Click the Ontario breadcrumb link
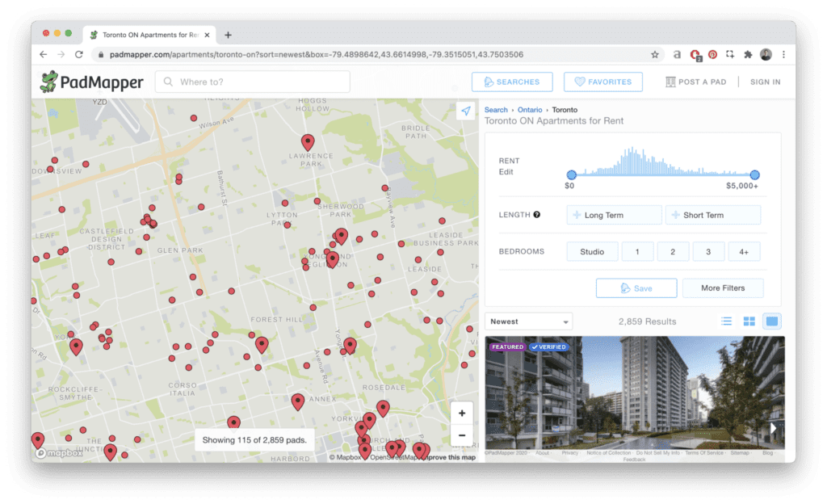This screenshot has height=504, width=827. pos(530,110)
